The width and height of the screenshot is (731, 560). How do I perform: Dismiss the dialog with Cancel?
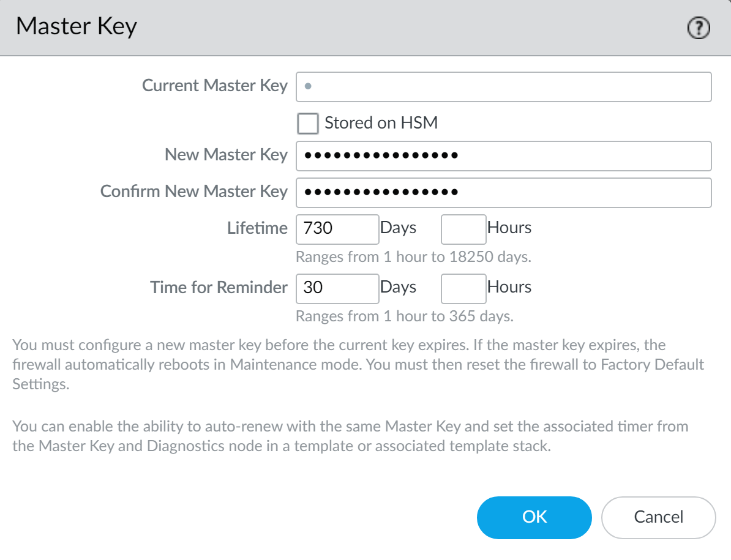658,517
